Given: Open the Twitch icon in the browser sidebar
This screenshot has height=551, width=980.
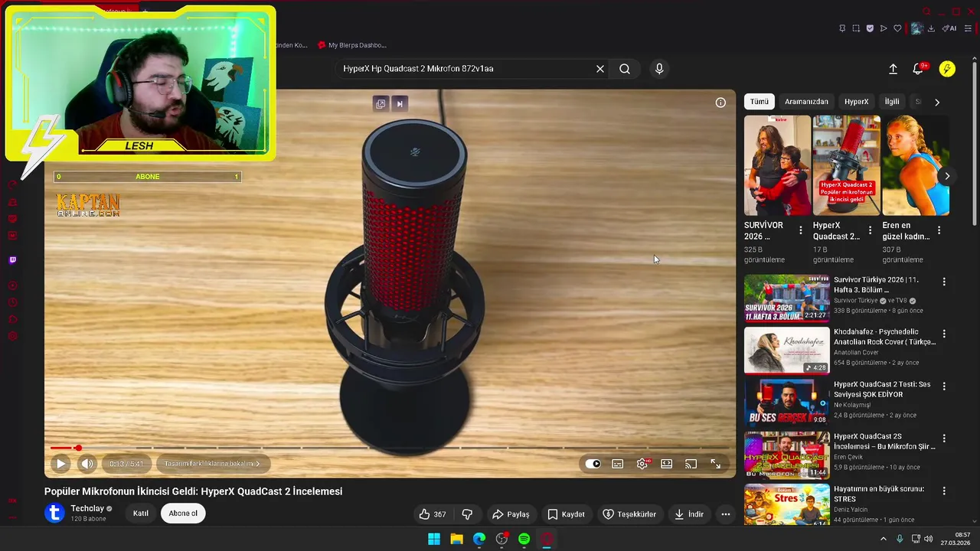Looking at the screenshot, I should click(x=12, y=260).
